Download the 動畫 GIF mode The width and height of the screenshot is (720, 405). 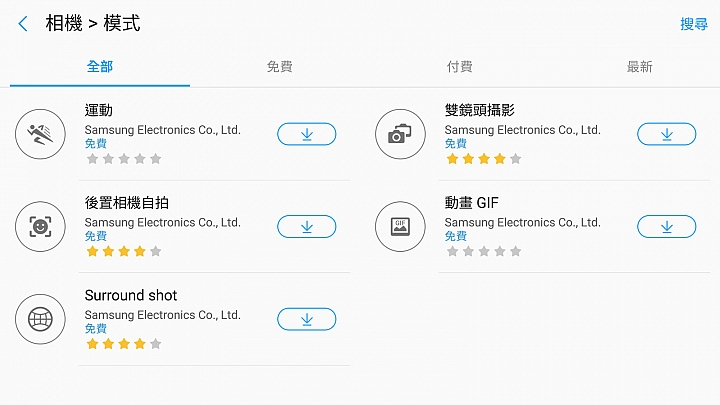(x=667, y=226)
